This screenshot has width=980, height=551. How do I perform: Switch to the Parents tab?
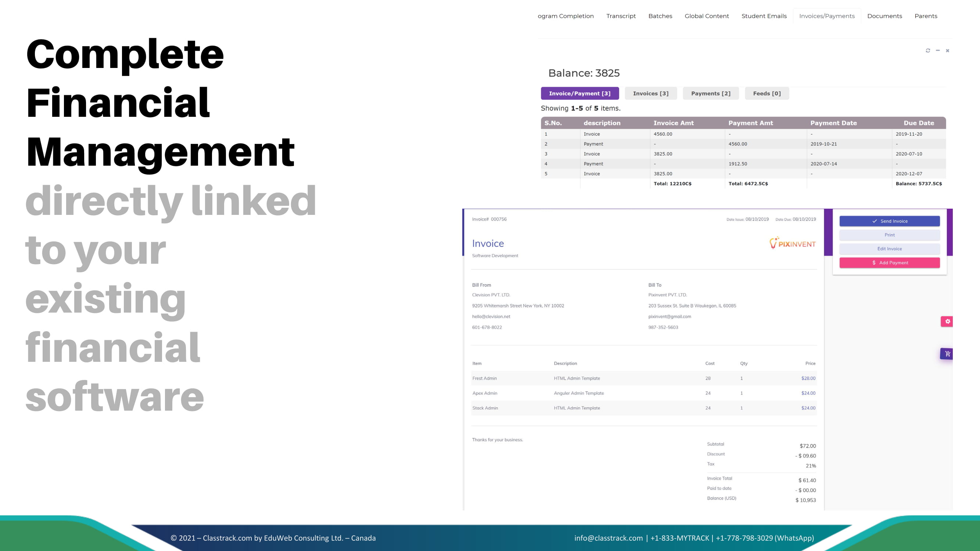click(926, 16)
